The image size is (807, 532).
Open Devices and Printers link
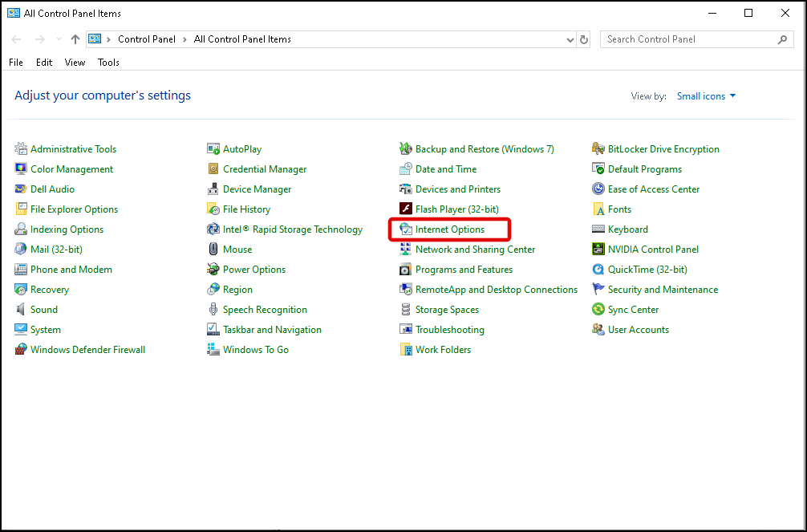coord(458,189)
